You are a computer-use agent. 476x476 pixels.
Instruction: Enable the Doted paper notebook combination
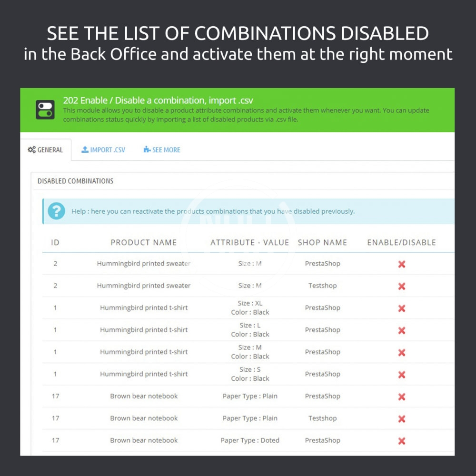pyautogui.click(x=402, y=441)
